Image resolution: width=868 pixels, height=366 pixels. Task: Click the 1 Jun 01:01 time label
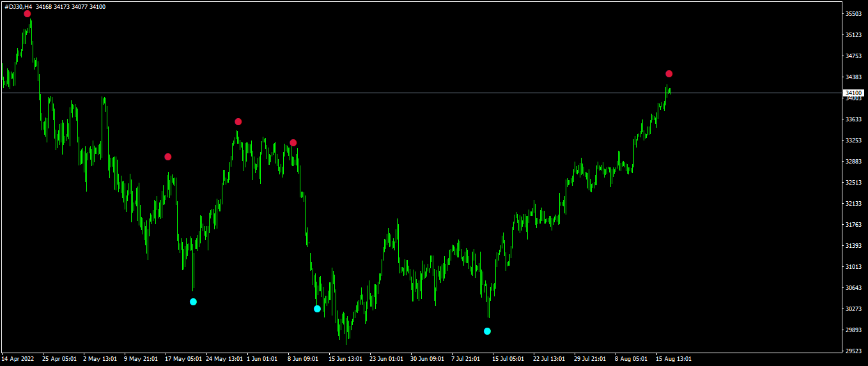point(262,358)
